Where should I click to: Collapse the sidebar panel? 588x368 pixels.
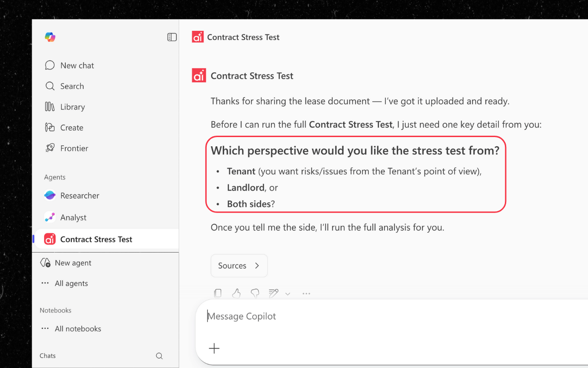click(x=172, y=37)
